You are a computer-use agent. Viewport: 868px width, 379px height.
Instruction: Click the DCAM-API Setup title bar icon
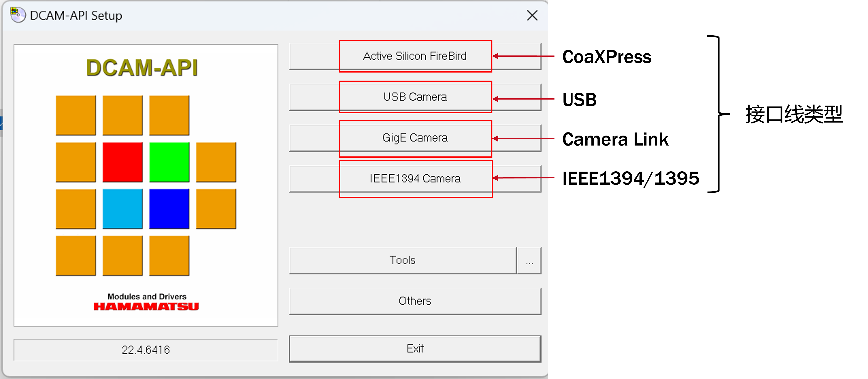coord(18,15)
